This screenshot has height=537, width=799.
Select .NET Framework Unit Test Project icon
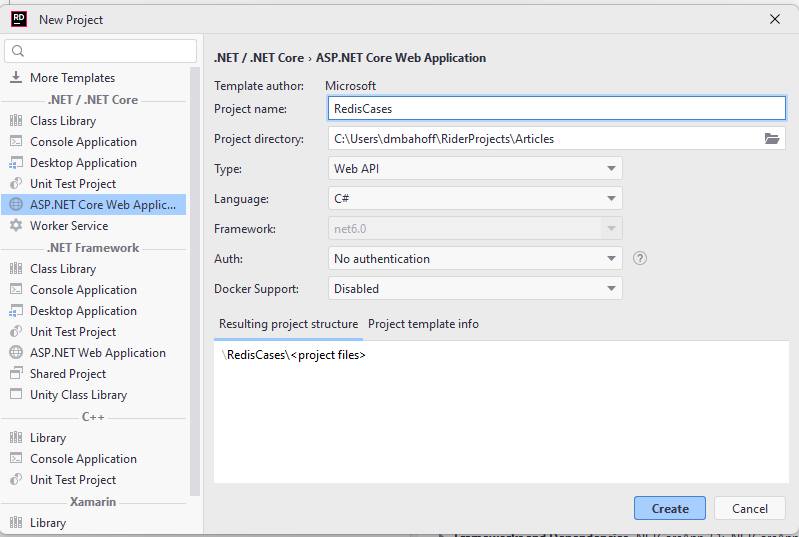16,332
